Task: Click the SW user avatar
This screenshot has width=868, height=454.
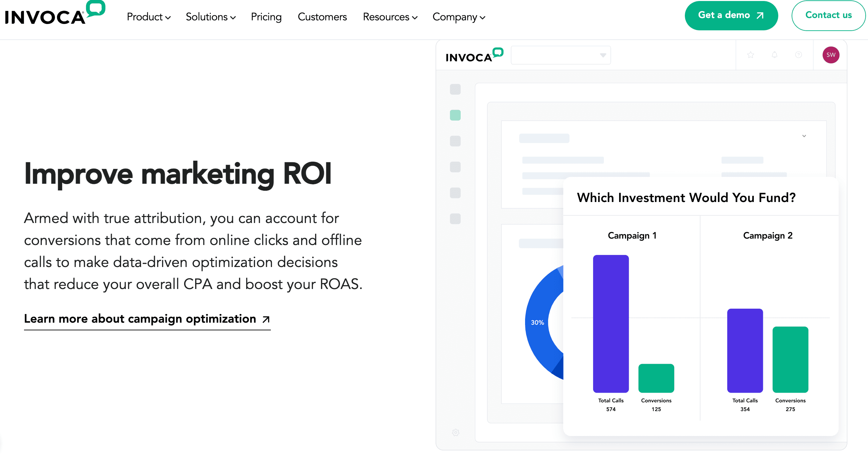Action: click(x=831, y=55)
